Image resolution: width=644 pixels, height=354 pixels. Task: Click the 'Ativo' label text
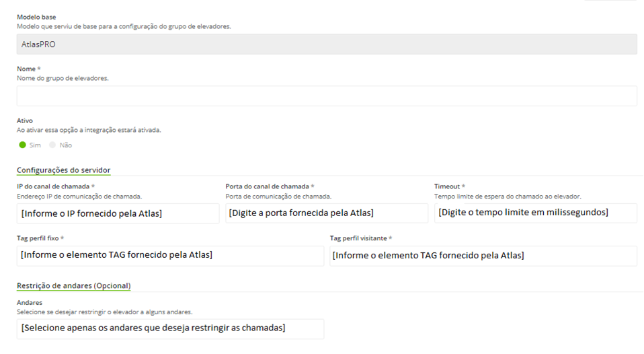click(x=25, y=120)
